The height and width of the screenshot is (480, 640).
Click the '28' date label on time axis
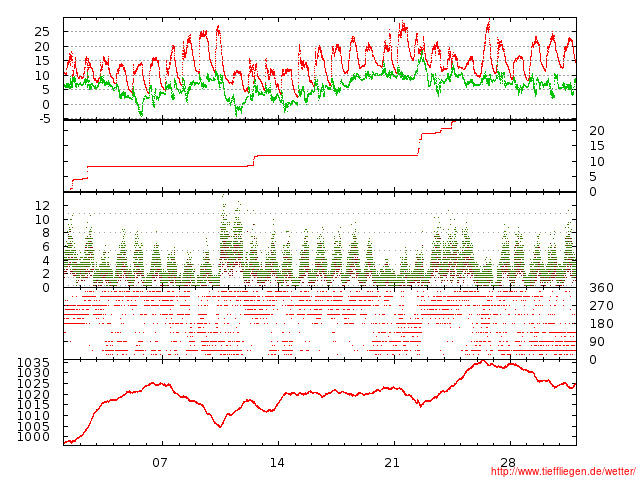pyautogui.click(x=508, y=463)
